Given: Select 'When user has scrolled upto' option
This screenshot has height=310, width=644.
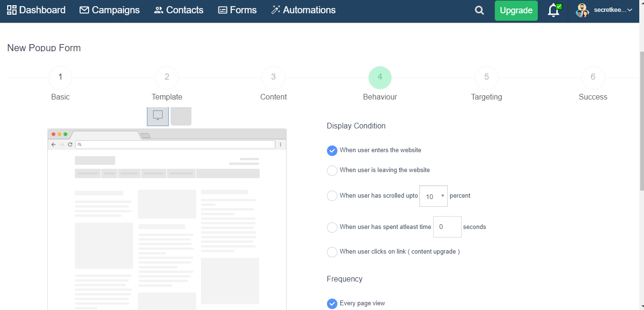Looking at the screenshot, I should click(x=332, y=196).
